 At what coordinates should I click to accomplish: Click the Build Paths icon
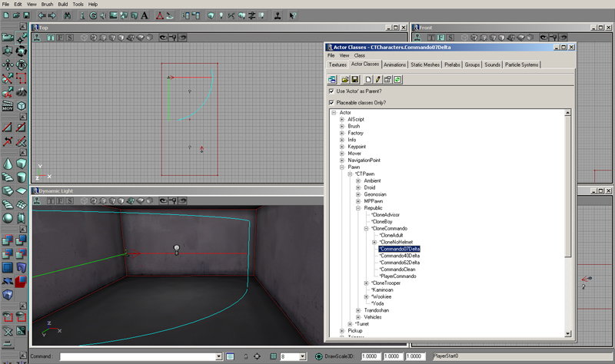(231, 15)
